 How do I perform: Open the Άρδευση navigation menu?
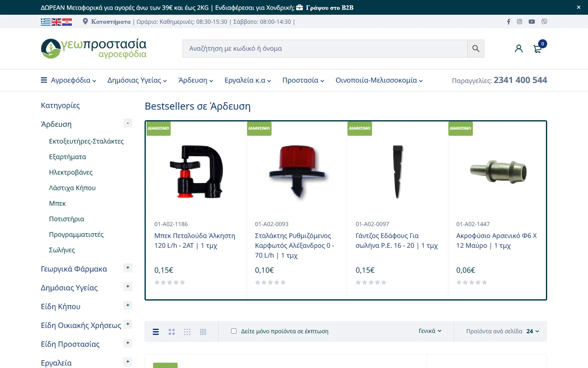pos(196,81)
